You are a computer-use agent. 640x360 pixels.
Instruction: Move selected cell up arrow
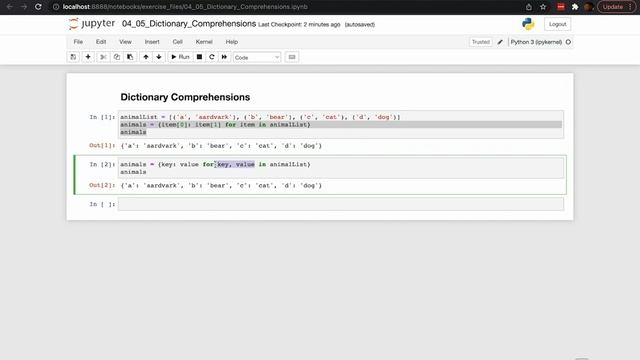146,57
